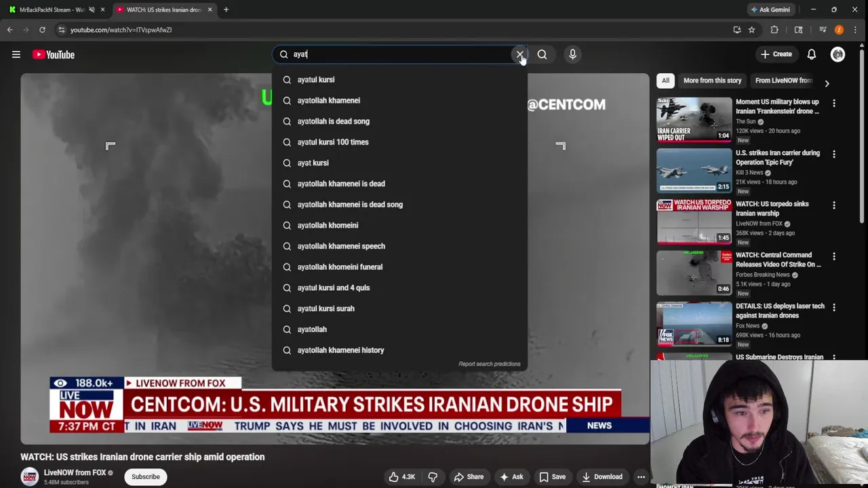
Task: Pick the plain 'ayatollah' suggestion
Action: (x=399, y=329)
